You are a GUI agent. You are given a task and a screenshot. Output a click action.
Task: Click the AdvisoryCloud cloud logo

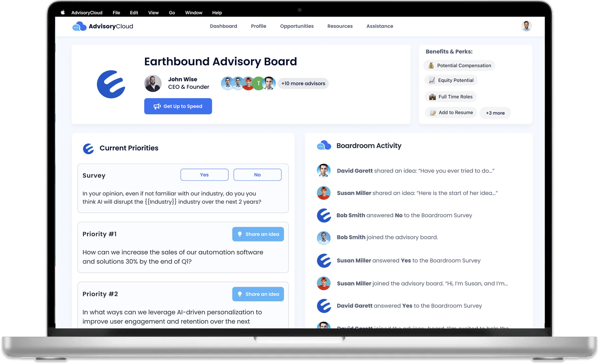click(x=79, y=26)
